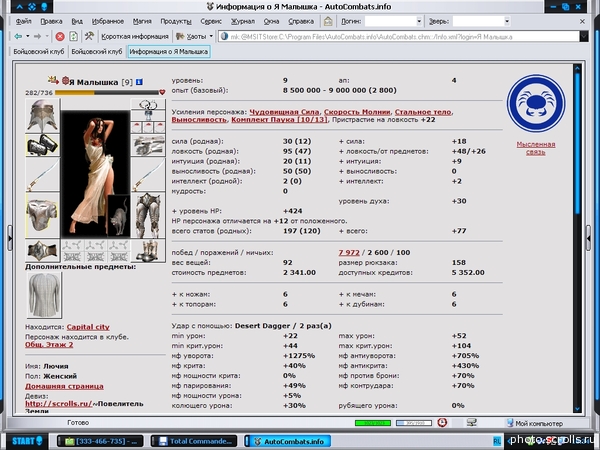Expand the left side panel handle
This screenshot has width=600, height=450.
pos(10,238)
